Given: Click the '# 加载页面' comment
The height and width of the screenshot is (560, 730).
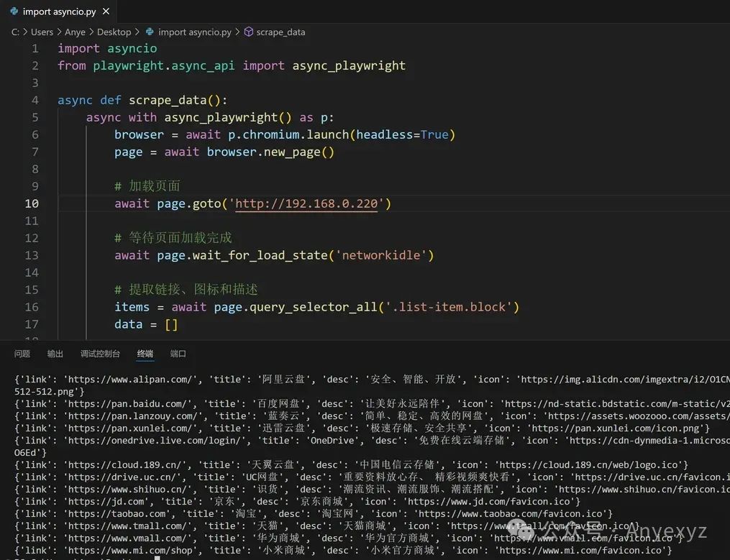Looking at the screenshot, I should tap(147, 186).
